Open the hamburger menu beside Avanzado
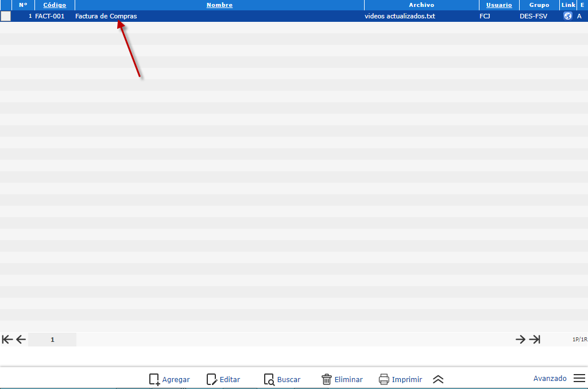The width and height of the screenshot is (588, 389). [x=579, y=378]
